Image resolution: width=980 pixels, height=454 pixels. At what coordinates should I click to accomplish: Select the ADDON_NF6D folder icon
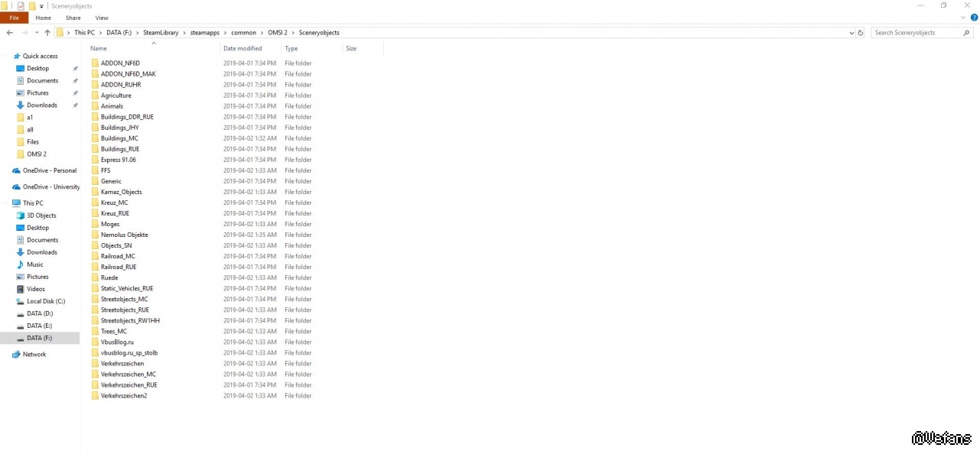pyautogui.click(x=95, y=63)
